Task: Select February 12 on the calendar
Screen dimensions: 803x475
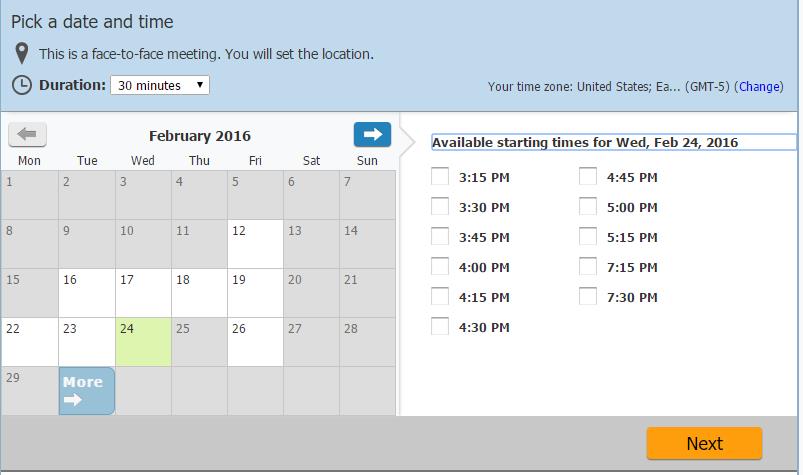Action: tap(255, 244)
